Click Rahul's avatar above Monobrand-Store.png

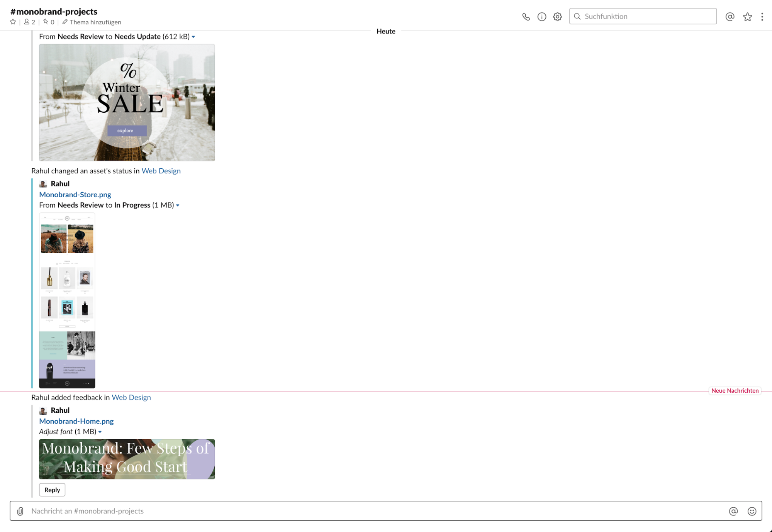coord(43,184)
